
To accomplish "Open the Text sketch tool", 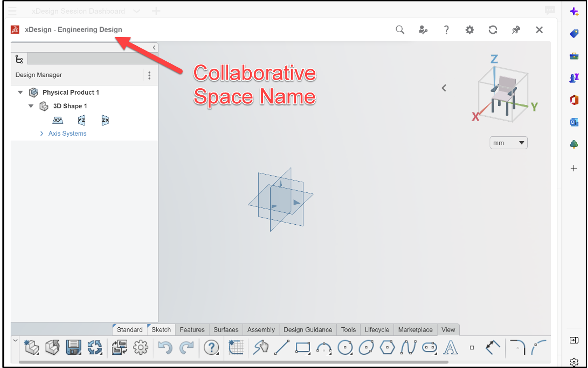I will [x=450, y=347].
